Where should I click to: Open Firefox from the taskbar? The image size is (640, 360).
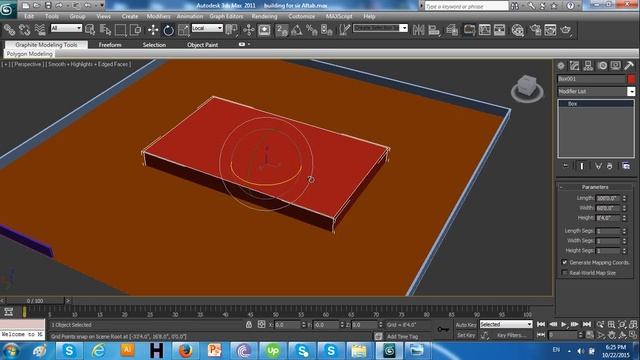pos(185,351)
